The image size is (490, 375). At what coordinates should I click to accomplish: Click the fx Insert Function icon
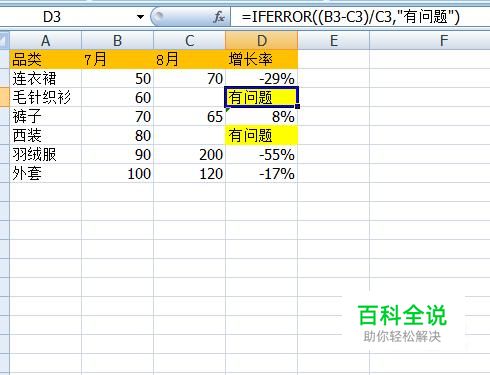219,17
